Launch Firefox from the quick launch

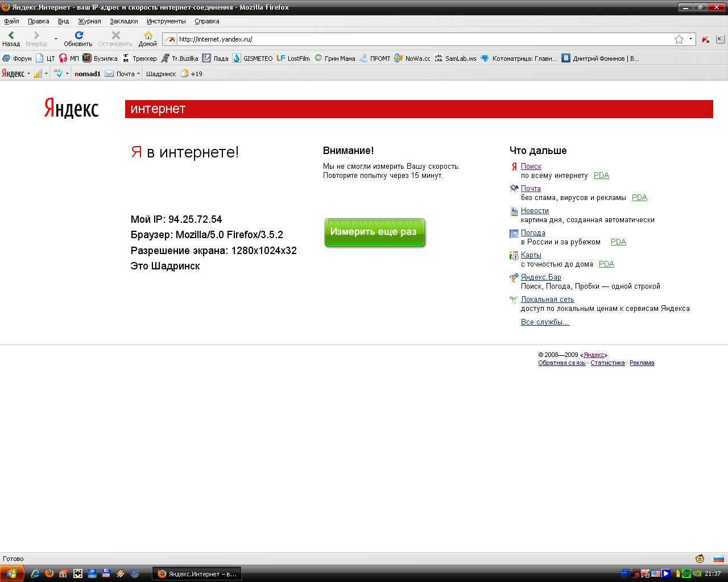pos(49,573)
